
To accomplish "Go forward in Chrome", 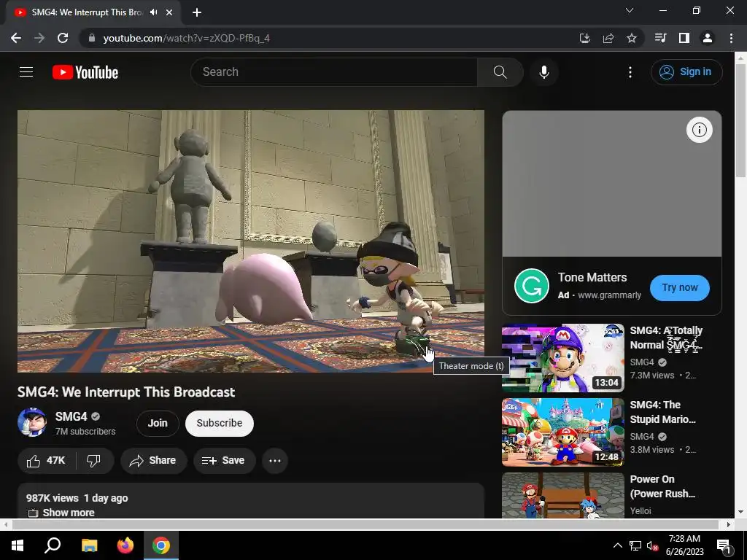I will coord(39,38).
